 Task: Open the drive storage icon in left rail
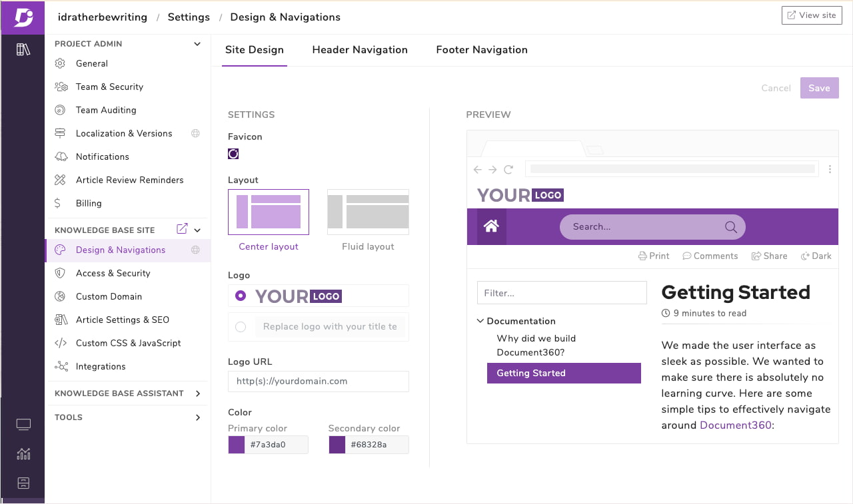click(x=23, y=483)
